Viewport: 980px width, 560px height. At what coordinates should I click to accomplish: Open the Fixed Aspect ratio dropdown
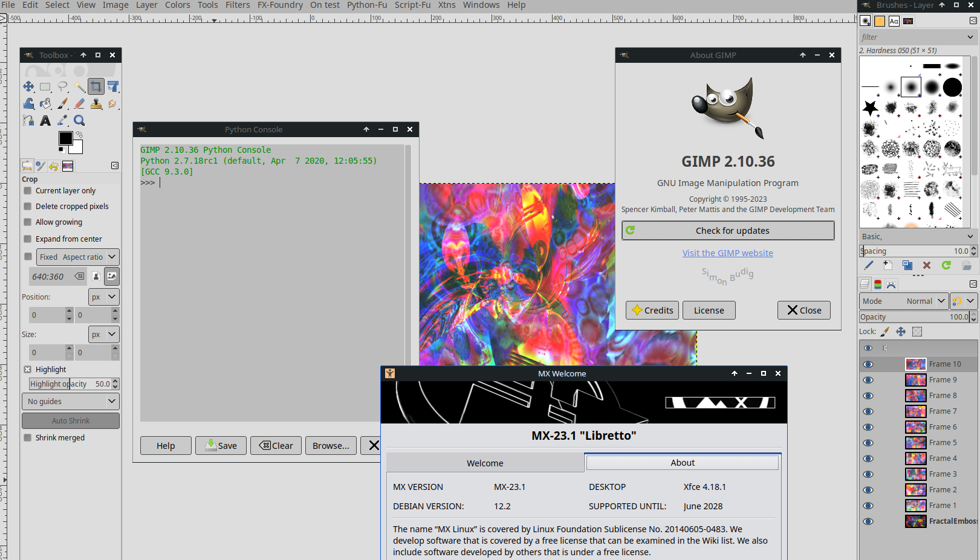click(x=78, y=257)
